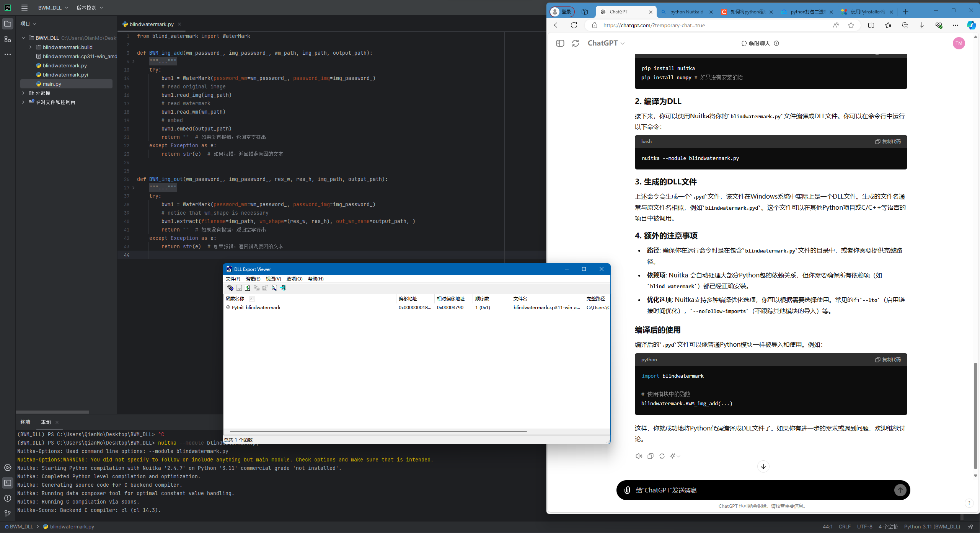The height and width of the screenshot is (533, 980).
Task: Open the 编辑(E) menu in DLL Export Viewer
Action: tap(253, 279)
